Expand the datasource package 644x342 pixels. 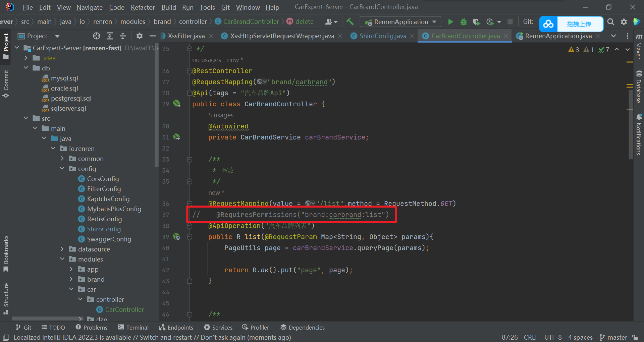[62, 249]
